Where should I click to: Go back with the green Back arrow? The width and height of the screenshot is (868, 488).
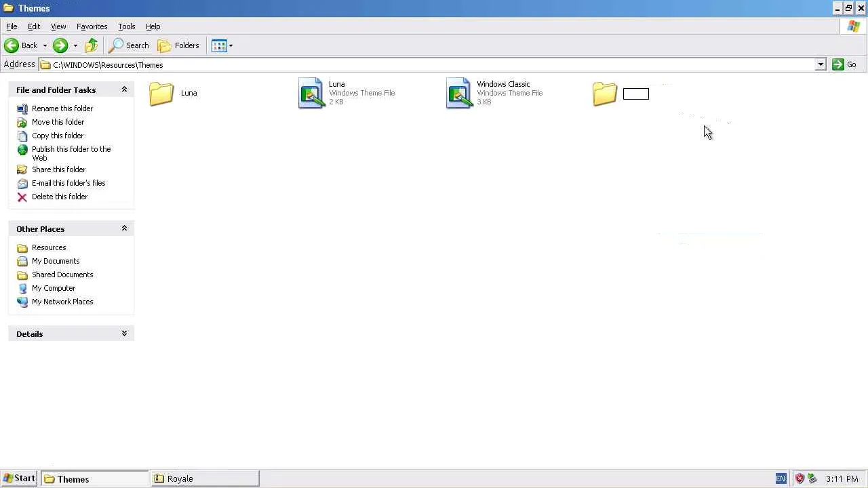coord(12,45)
